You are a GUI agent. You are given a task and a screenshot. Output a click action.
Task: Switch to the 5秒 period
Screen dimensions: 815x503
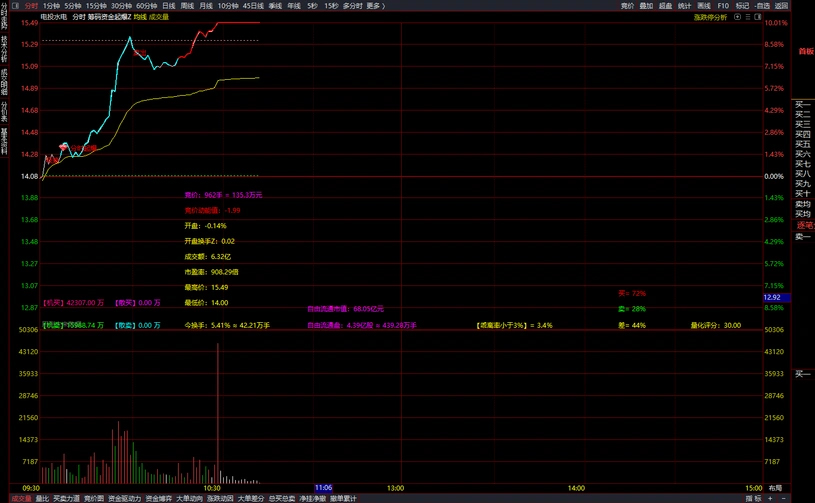tap(312, 6)
